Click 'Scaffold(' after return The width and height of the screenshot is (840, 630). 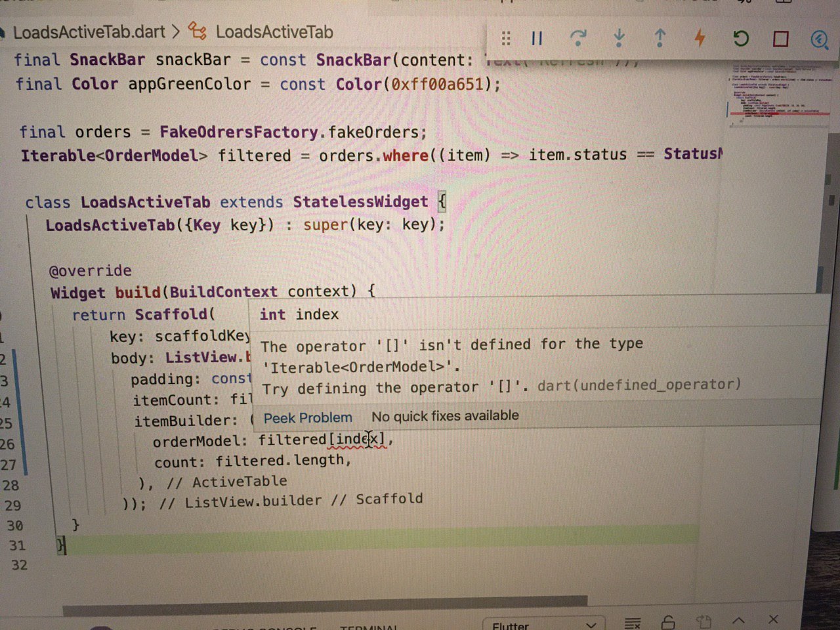(x=175, y=314)
